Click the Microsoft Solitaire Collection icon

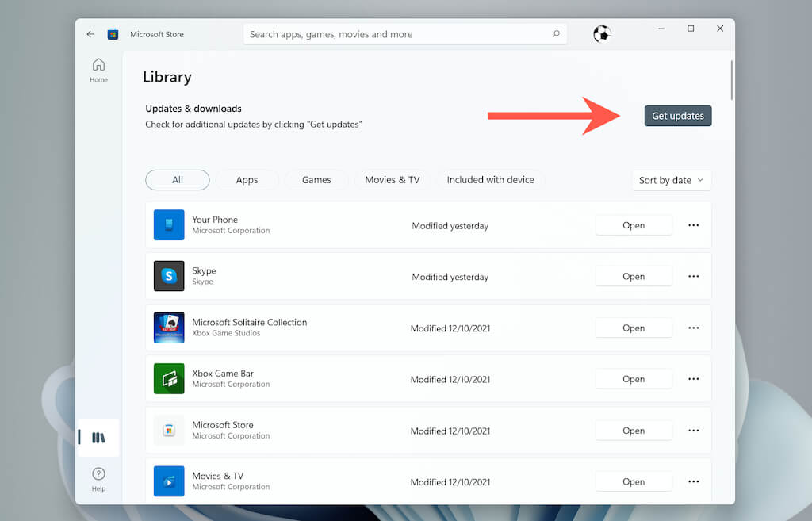pyautogui.click(x=169, y=328)
